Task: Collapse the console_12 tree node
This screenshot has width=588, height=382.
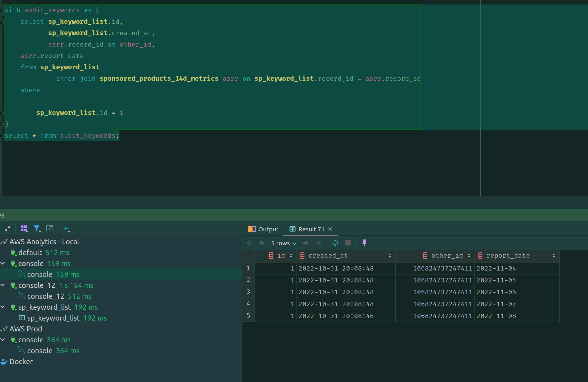Action: [x=3, y=285]
